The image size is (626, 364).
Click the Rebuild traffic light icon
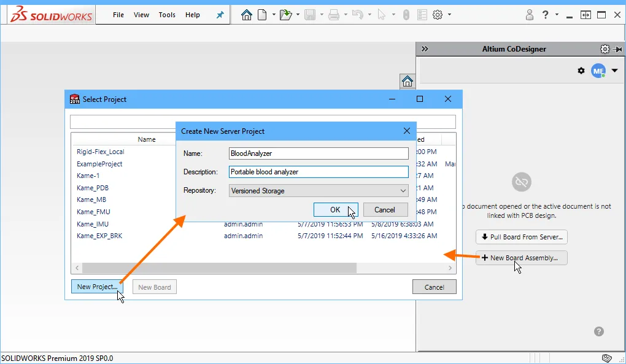406,15
